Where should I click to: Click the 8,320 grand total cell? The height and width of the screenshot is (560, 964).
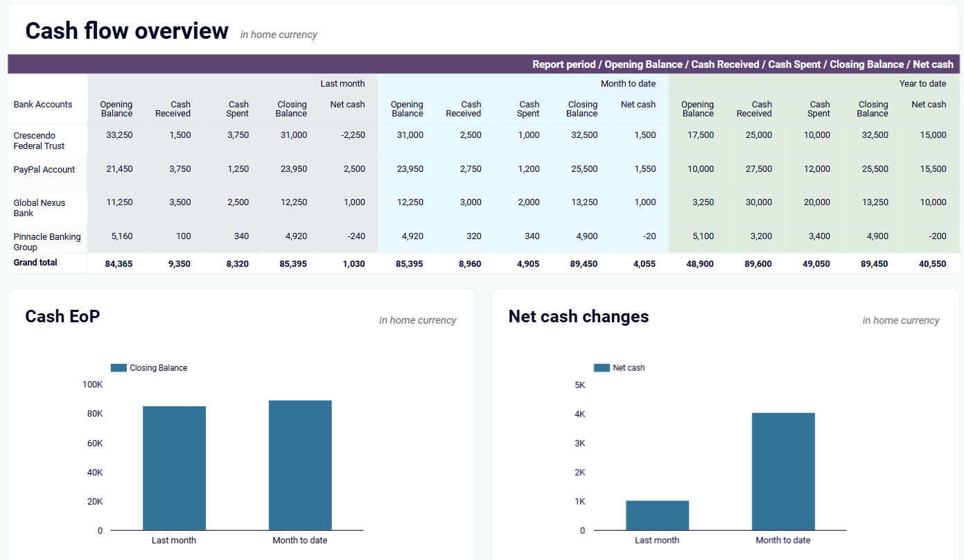pyautogui.click(x=237, y=264)
